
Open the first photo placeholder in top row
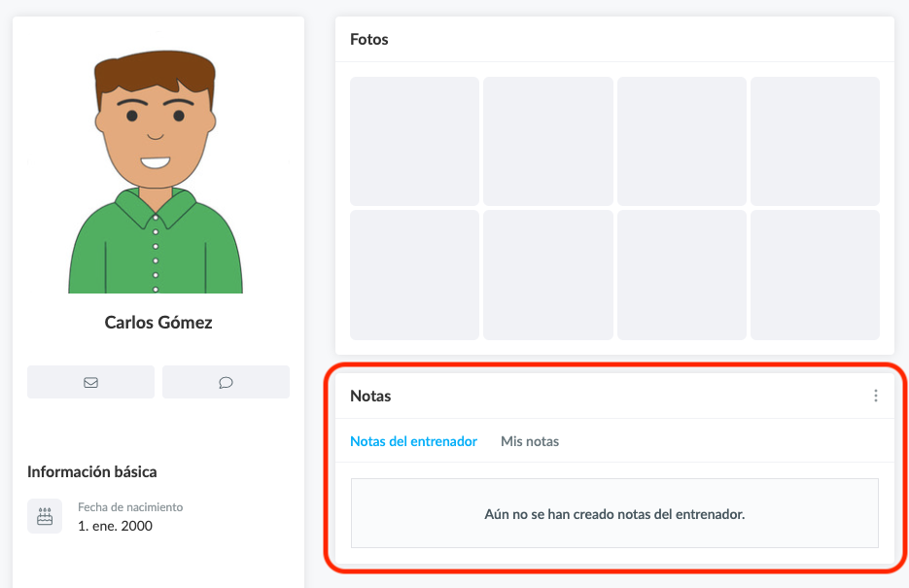pyautogui.click(x=414, y=141)
